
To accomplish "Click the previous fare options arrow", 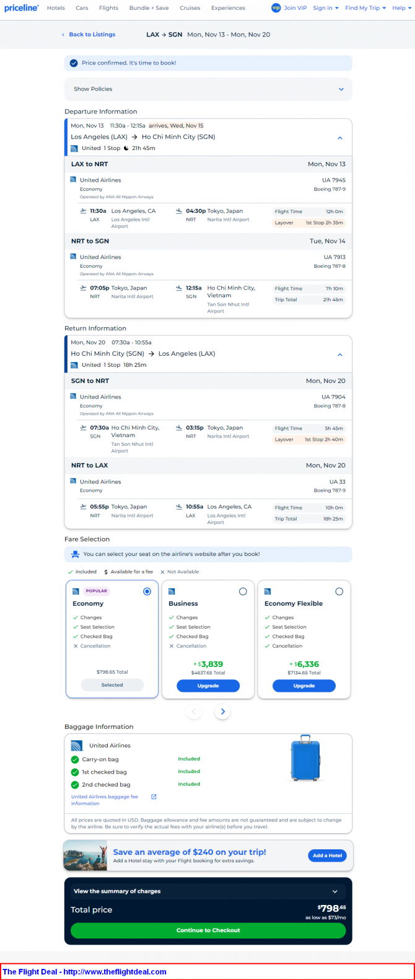I will pyautogui.click(x=194, y=712).
